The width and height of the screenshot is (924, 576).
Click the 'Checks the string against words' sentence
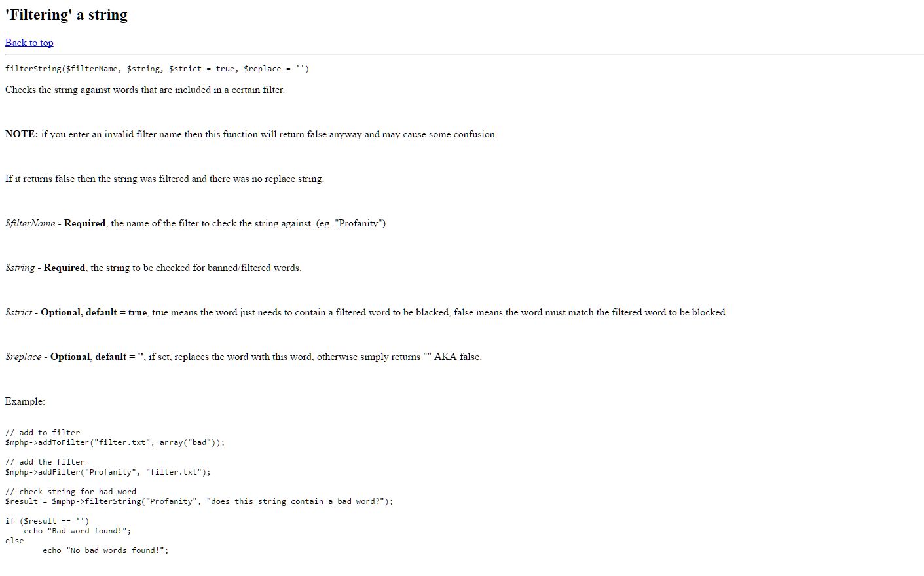coord(145,90)
